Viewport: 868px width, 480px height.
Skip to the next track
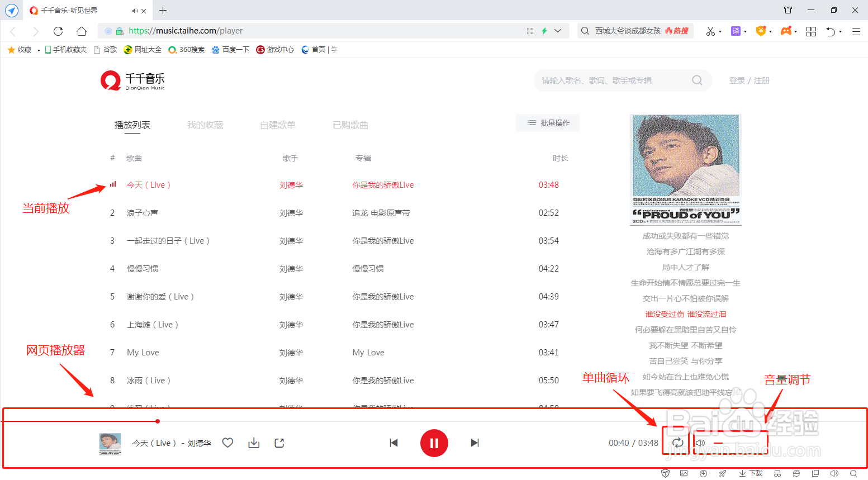475,443
